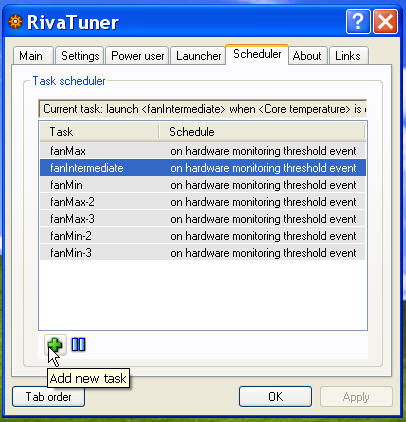Go to the Power user tab

137,56
